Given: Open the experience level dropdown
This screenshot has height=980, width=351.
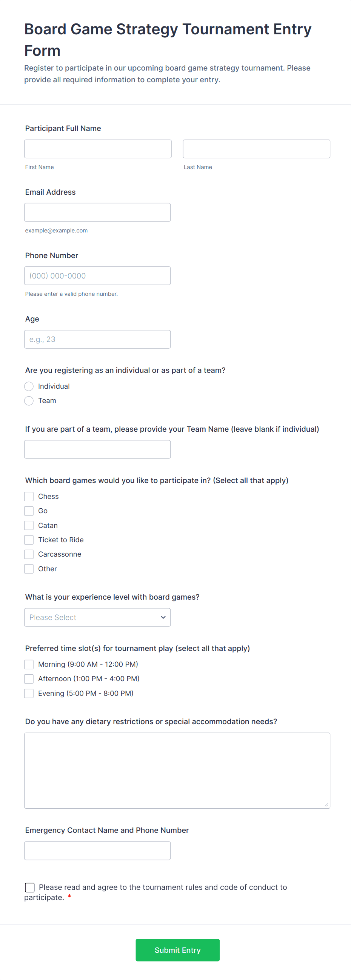Looking at the screenshot, I should click(x=97, y=617).
